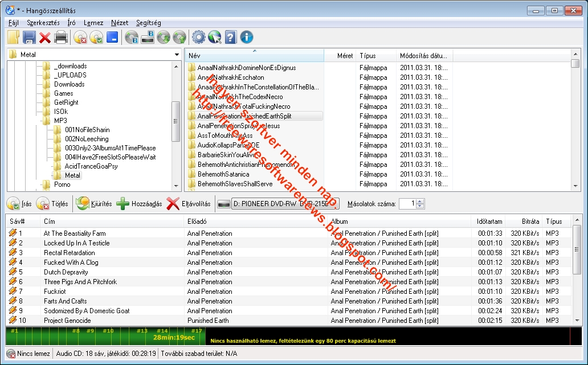Image resolution: width=588 pixels, height=365 pixels.
Task: Click the down arrow of the file list scrollbar
Action: click(x=575, y=186)
